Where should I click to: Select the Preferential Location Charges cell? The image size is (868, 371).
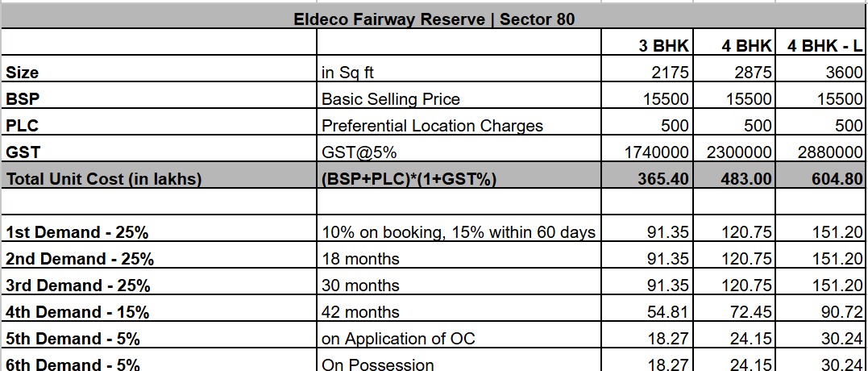click(432, 126)
